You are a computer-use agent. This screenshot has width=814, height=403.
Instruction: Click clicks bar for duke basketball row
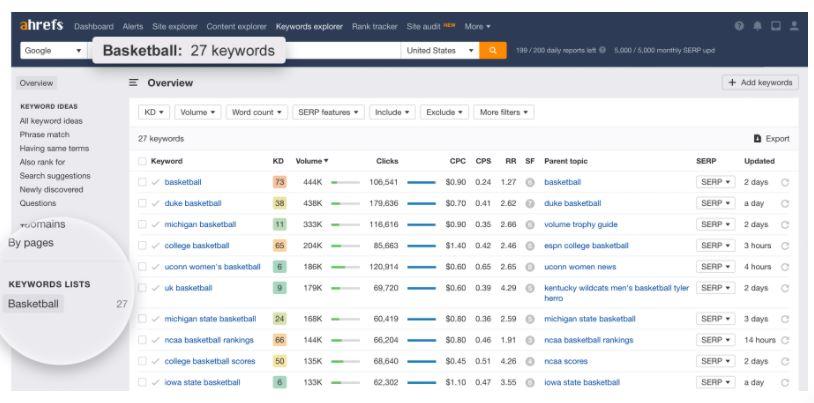click(x=421, y=204)
